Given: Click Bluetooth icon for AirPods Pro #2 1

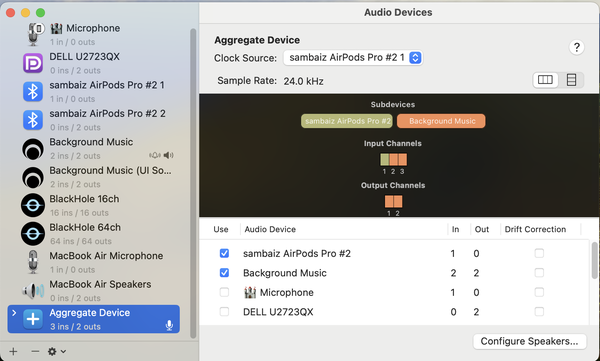Looking at the screenshot, I should (x=33, y=91).
